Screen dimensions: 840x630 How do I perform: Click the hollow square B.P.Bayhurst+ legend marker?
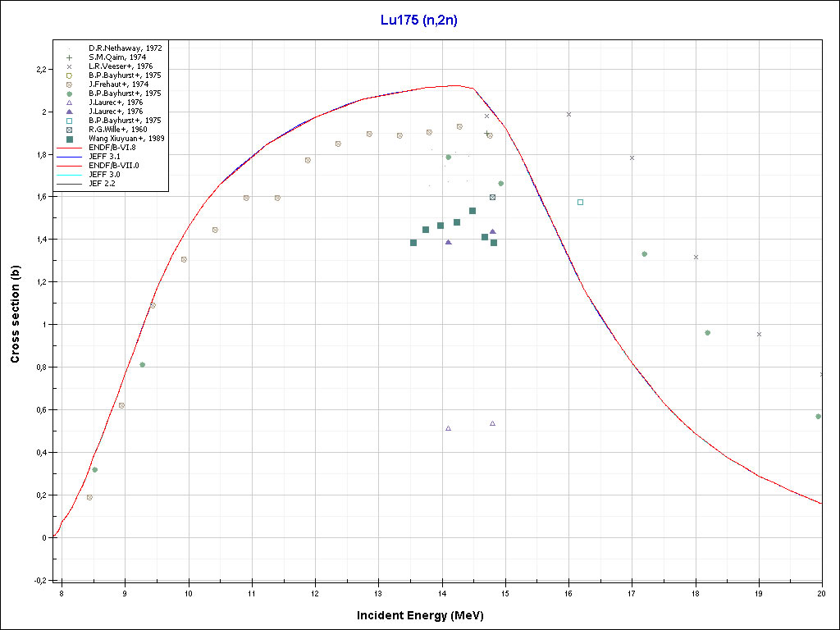click(69, 121)
